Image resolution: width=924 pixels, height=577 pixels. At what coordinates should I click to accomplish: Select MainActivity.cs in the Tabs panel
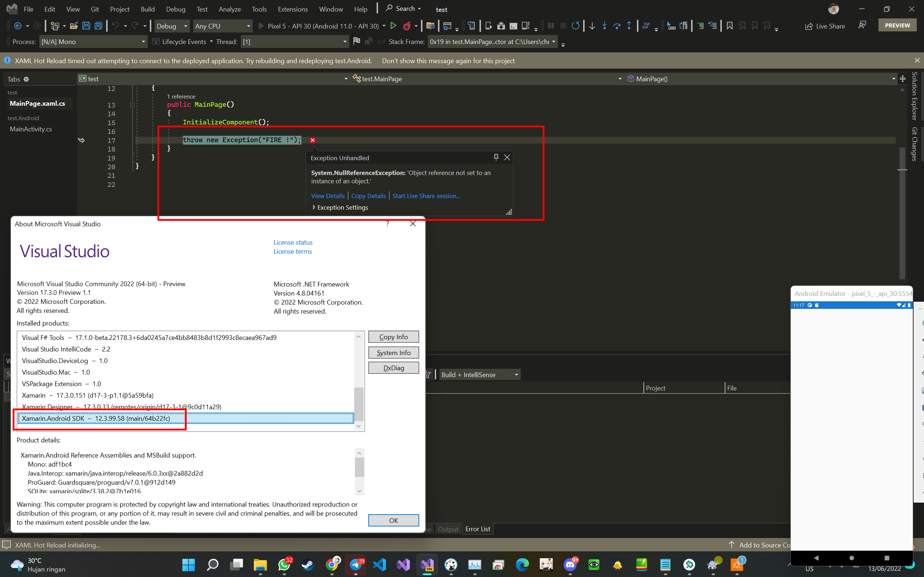pos(31,129)
